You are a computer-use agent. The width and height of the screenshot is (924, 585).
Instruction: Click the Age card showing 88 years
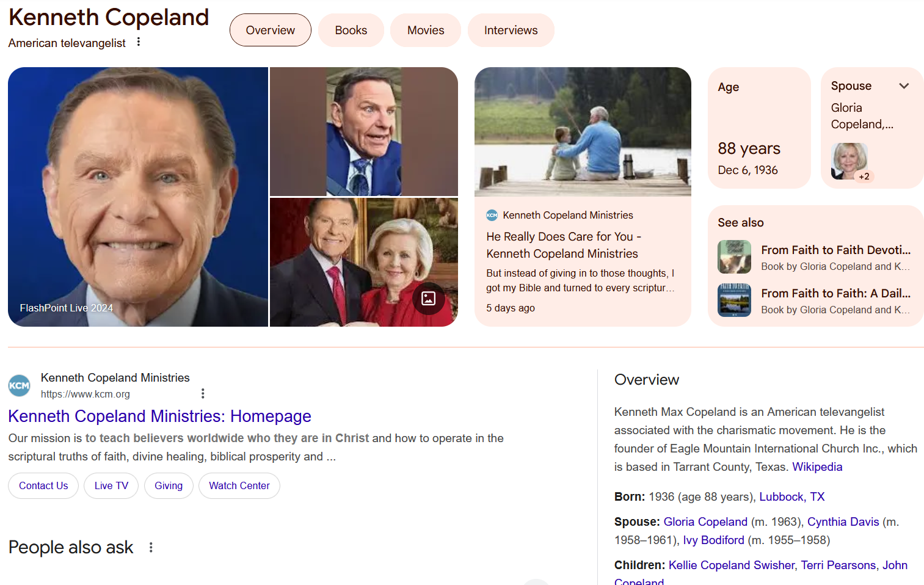[x=759, y=128]
